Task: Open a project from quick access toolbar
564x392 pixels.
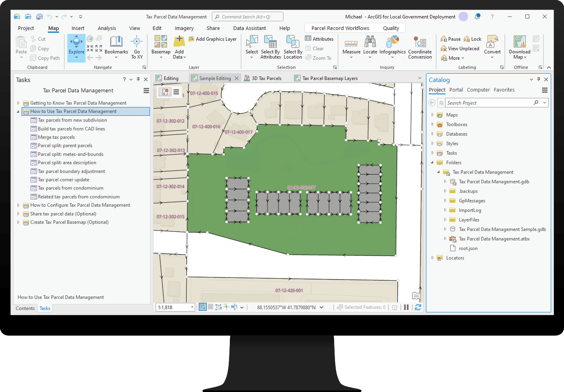Action: [28, 17]
